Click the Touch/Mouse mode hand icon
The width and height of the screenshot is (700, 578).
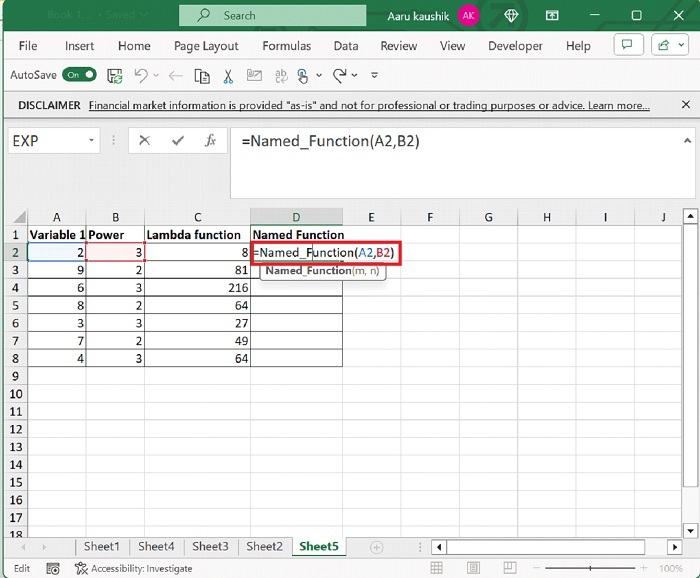(x=302, y=76)
